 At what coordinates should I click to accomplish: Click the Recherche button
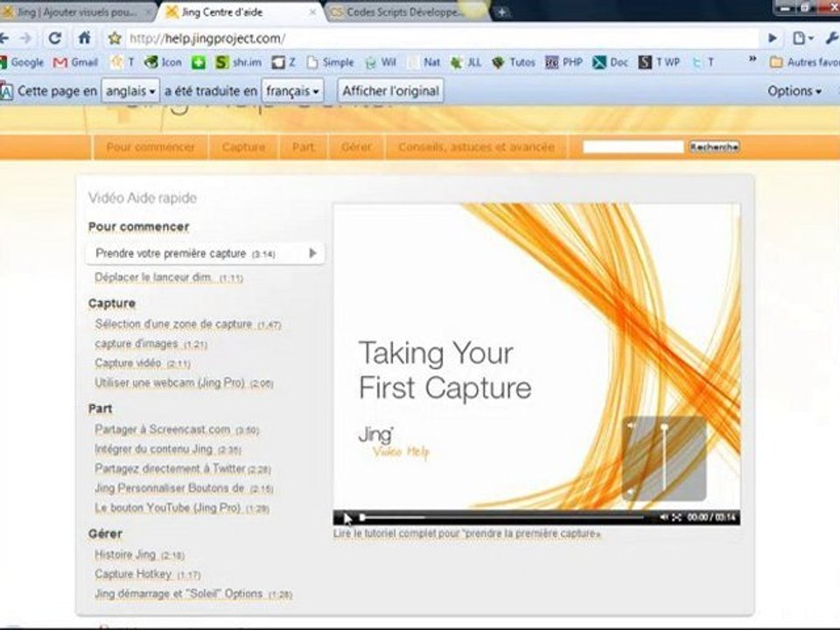(x=715, y=147)
